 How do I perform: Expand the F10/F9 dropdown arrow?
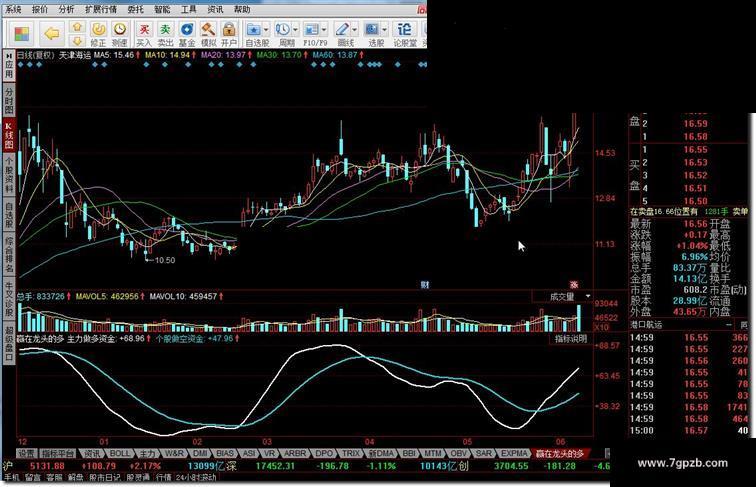point(324,30)
